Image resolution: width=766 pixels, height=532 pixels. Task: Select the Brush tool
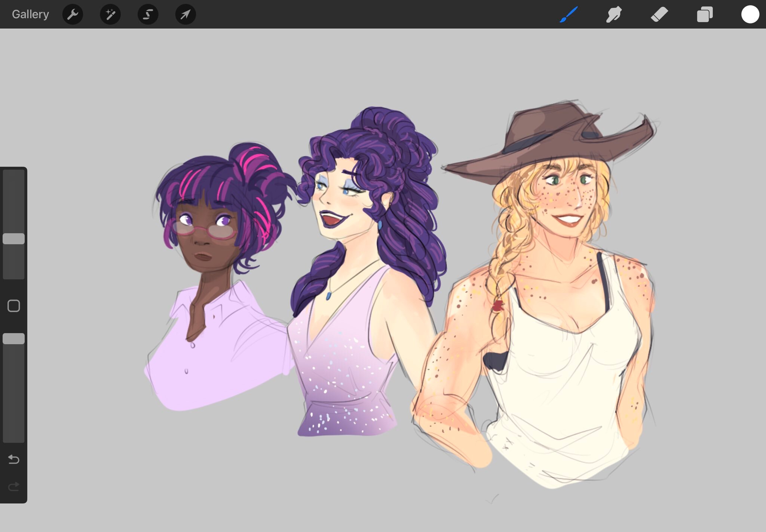[x=569, y=15]
